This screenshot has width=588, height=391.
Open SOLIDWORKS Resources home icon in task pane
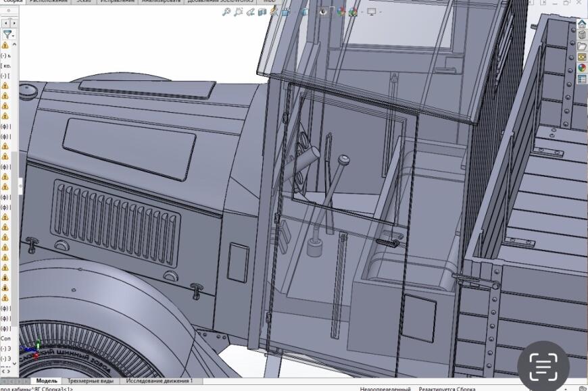tap(582, 25)
